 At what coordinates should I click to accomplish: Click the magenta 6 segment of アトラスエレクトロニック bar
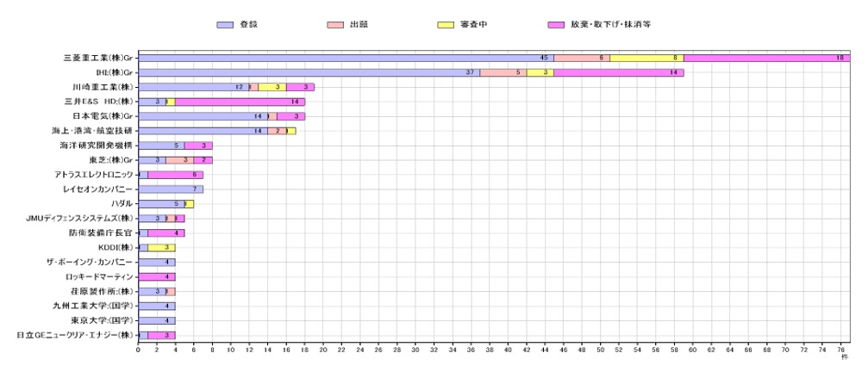click(176, 175)
